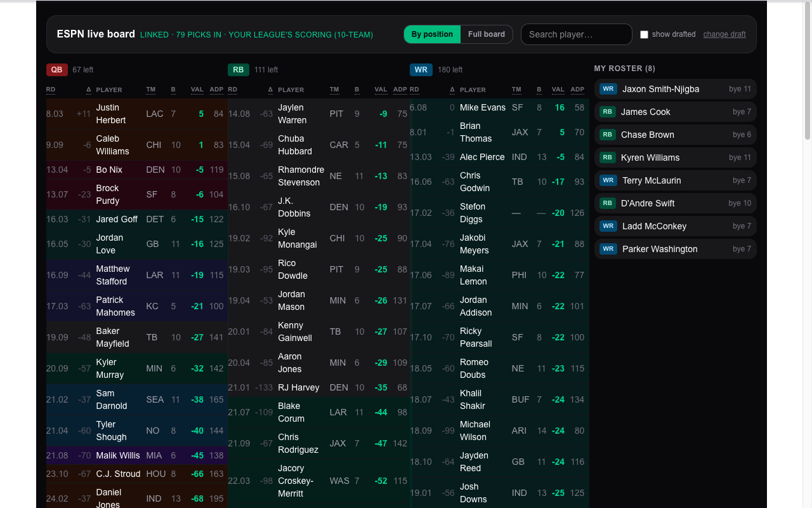Select Jared Goff row
Viewport: 812px width, 508px height.
137,219
